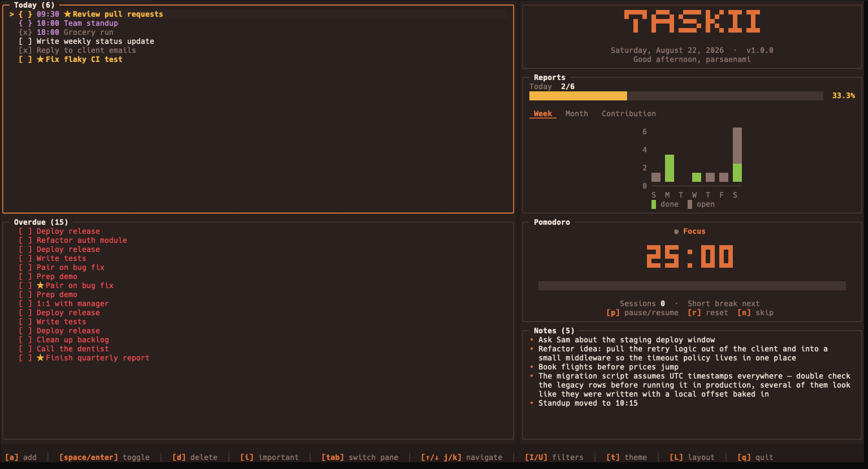Click the [p] pause/resume control
This screenshot has height=469, width=868.
642,313
